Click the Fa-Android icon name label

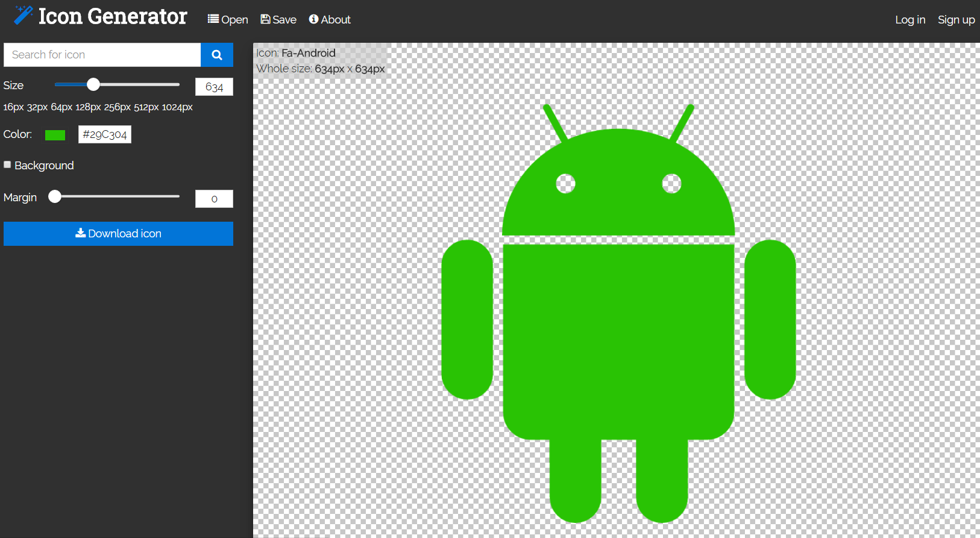click(309, 53)
